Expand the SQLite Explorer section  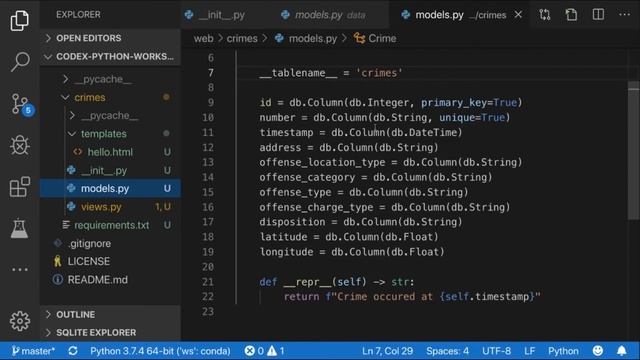(x=110, y=333)
